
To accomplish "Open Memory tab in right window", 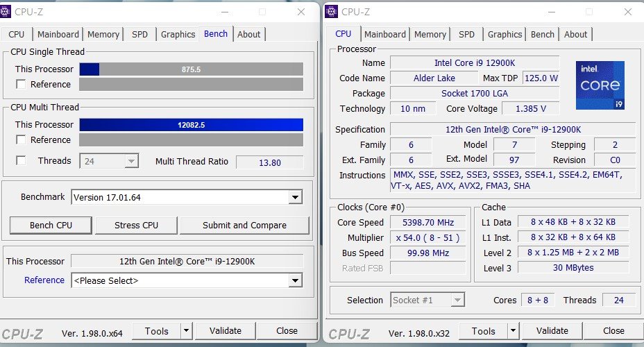I will pyautogui.click(x=430, y=34).
